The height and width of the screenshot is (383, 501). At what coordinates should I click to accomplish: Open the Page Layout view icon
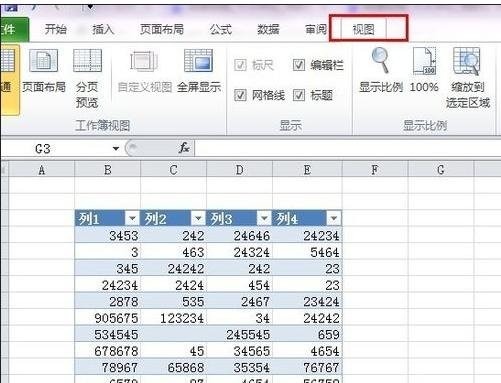point(44,61)
